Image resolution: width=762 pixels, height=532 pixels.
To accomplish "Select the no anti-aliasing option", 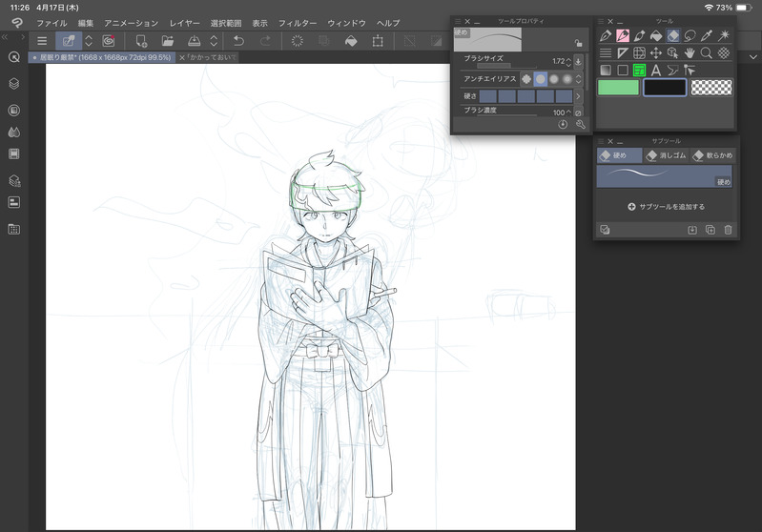I will [526, 79].
